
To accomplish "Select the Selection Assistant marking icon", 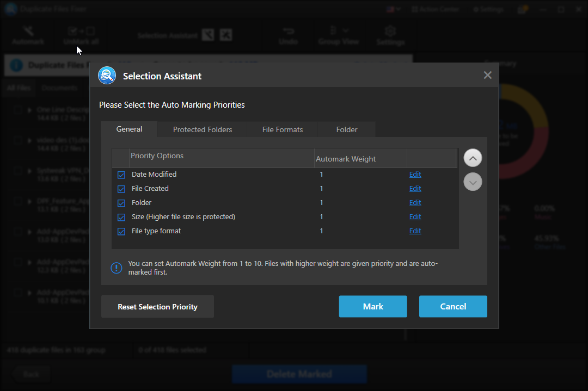I will [x=207, y=34].
